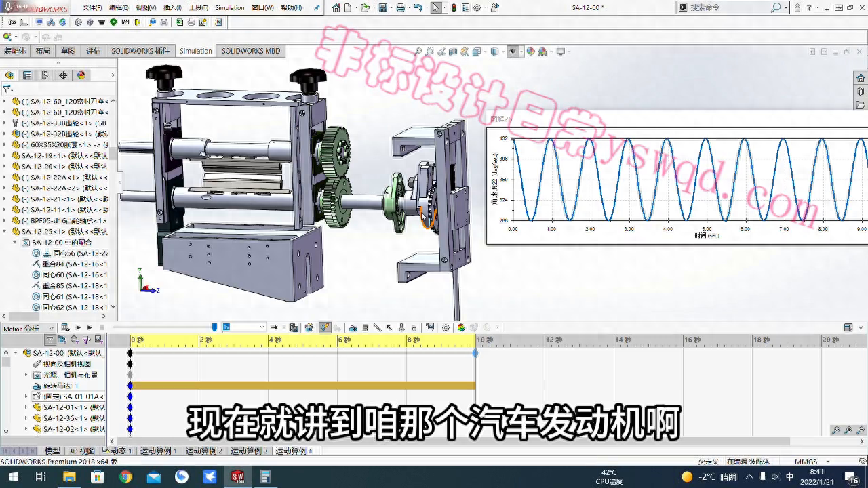The height and width of the screenshot is (488, 868).
Task: Click the Spring tool in the motion toolbar
Action: tap(365, 327)
